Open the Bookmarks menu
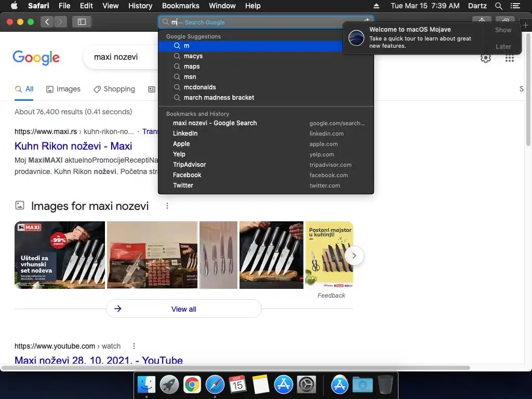 (x=180, y=6)
